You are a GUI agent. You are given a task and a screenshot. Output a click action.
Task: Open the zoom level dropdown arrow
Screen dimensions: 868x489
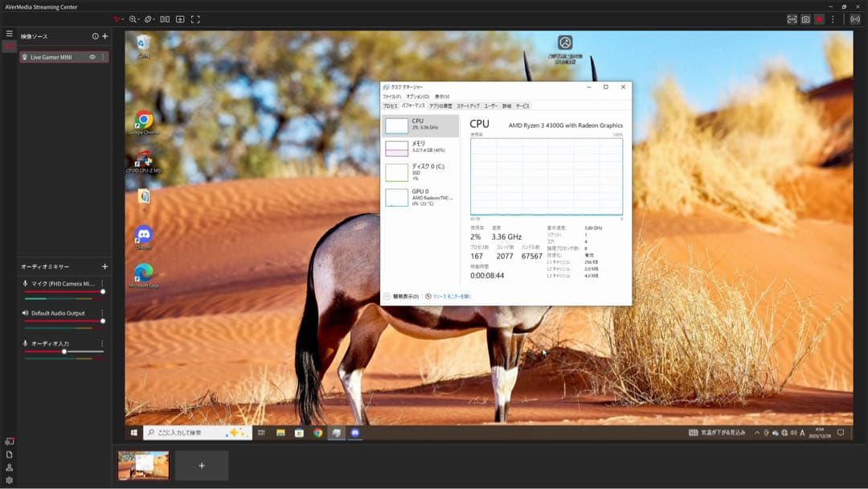[x=138, y=19]
